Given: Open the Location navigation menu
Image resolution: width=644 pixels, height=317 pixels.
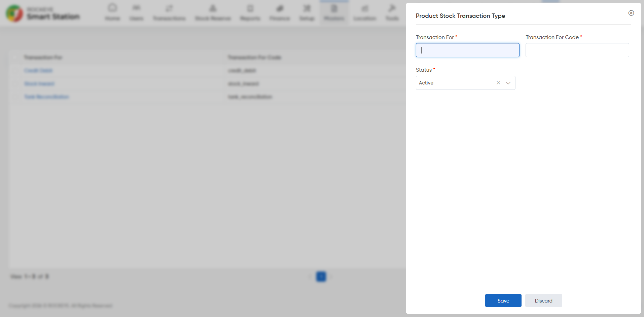Looking at the screenshot, I should point(365,12).
